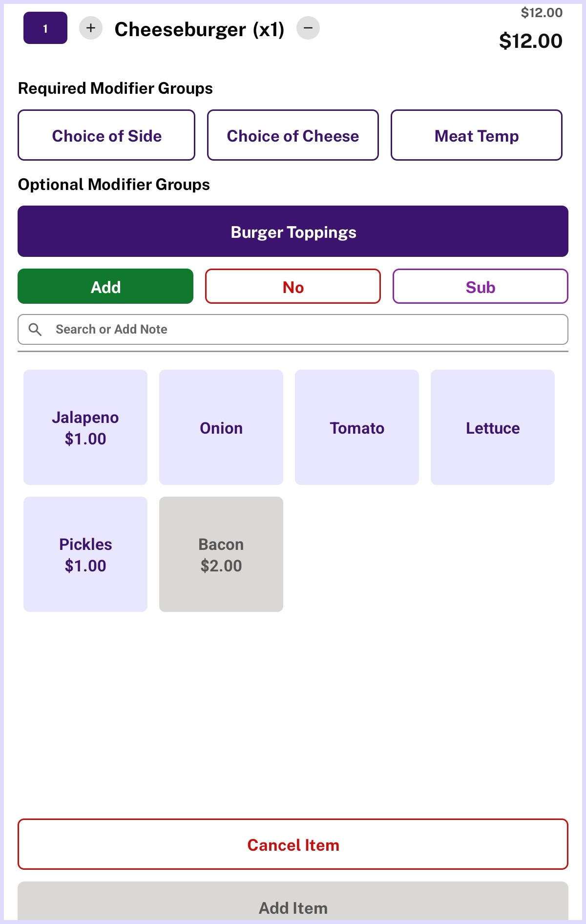The width and height of the screenshot is (586, 924).
Task: Click the magnifier icon in search bar
Action: pyautogui.click(x=35, y=330)
